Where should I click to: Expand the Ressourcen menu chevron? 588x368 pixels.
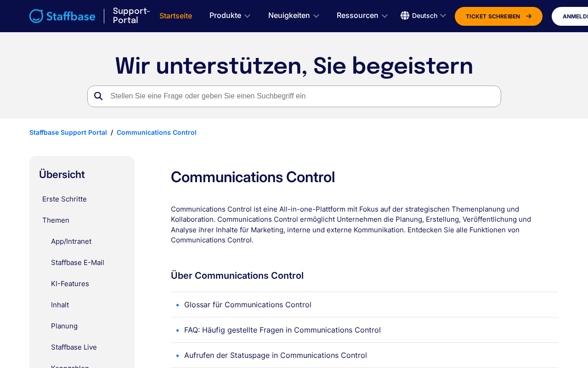coord(384,16)
